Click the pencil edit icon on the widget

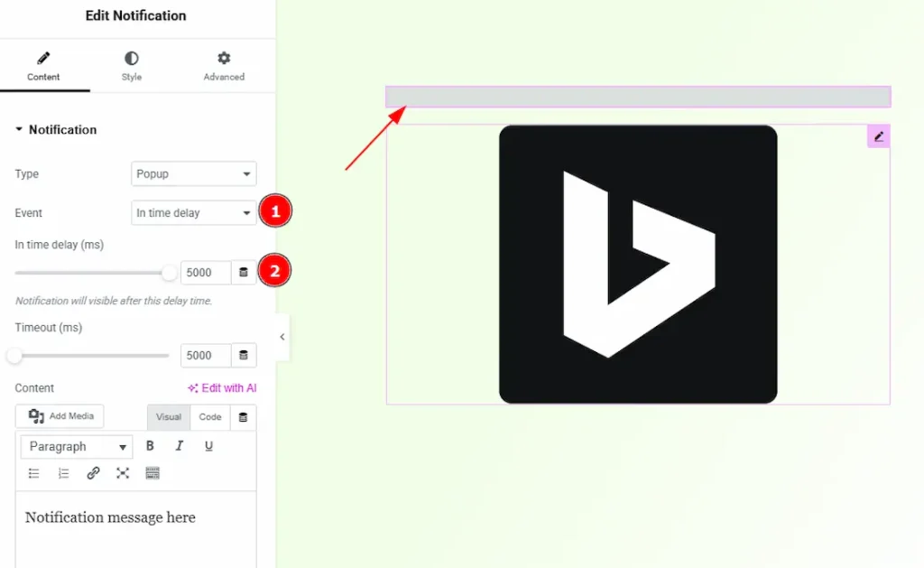click(879, 136)
